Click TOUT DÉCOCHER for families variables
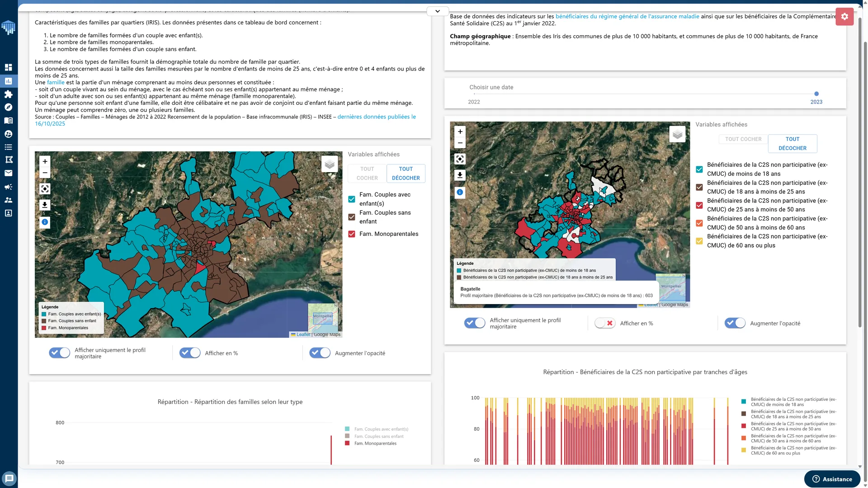This screenshot has height=488, width=868. 406,174
